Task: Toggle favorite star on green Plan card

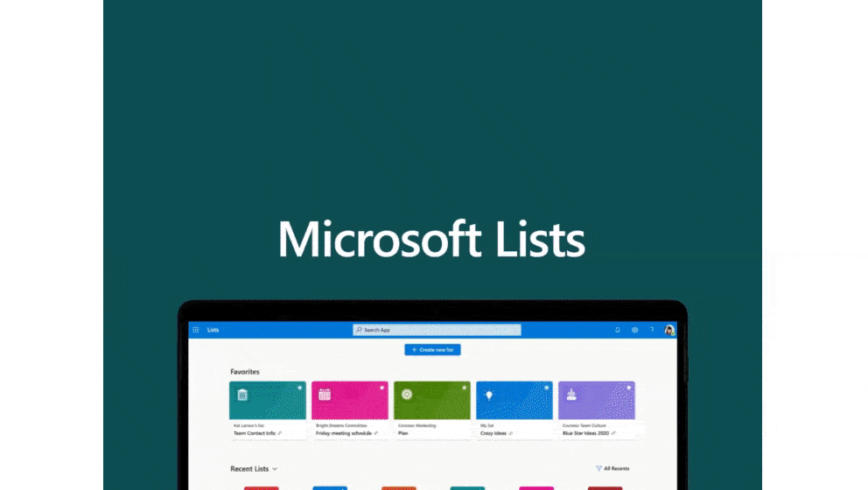Action: coord(464,387)
